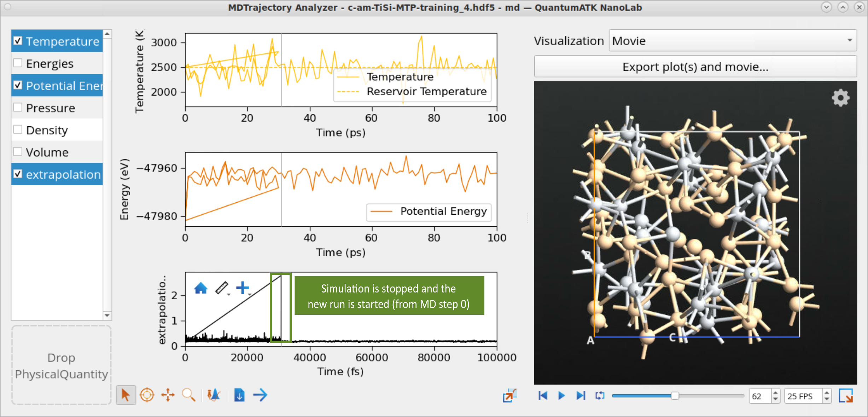The height and width of the screenshot is (417, 868).
Task: Click window menu button on title bar
Action: pyautogui.click(x=7, y=7)
